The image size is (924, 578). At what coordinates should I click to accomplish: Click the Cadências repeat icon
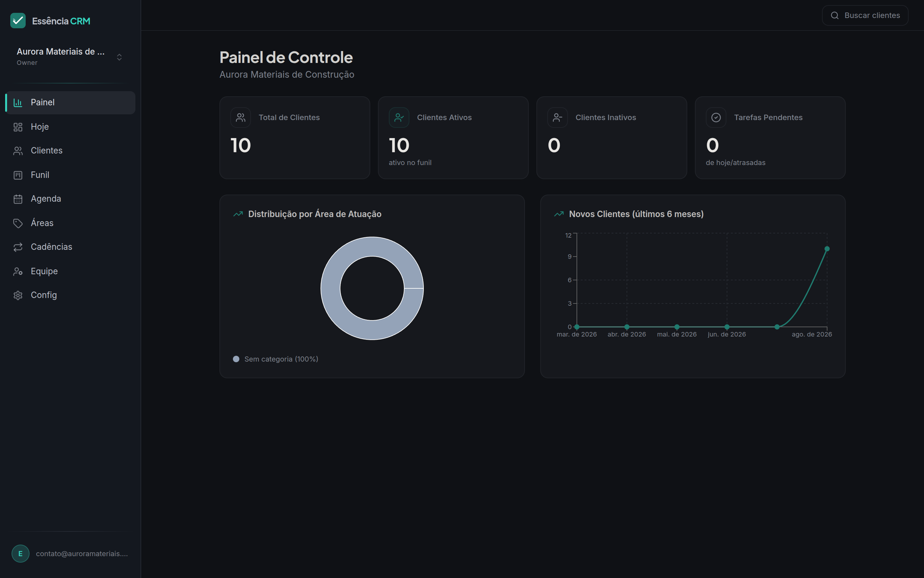click(18, 247)
